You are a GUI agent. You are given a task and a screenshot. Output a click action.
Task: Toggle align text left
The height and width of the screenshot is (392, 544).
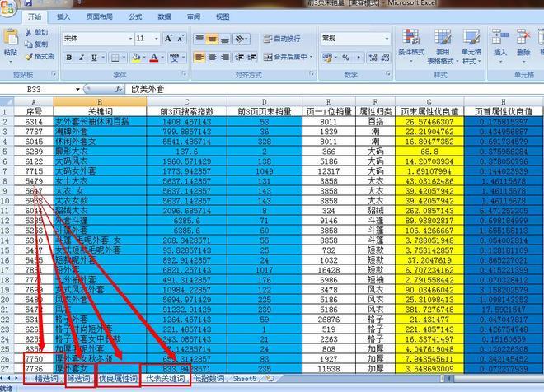click(199, 57)
